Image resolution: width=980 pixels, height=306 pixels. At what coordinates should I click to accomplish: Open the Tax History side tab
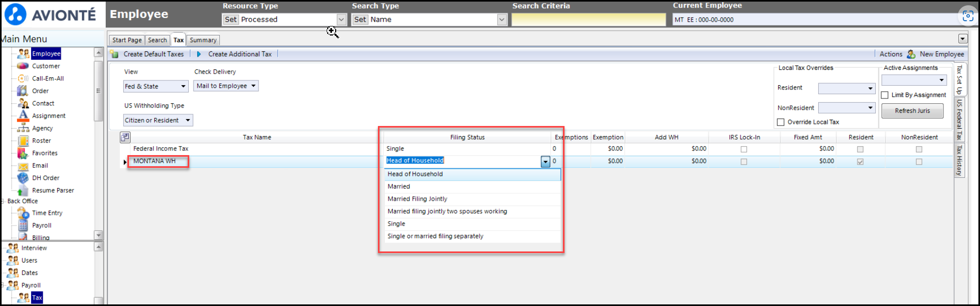point(959,160)
